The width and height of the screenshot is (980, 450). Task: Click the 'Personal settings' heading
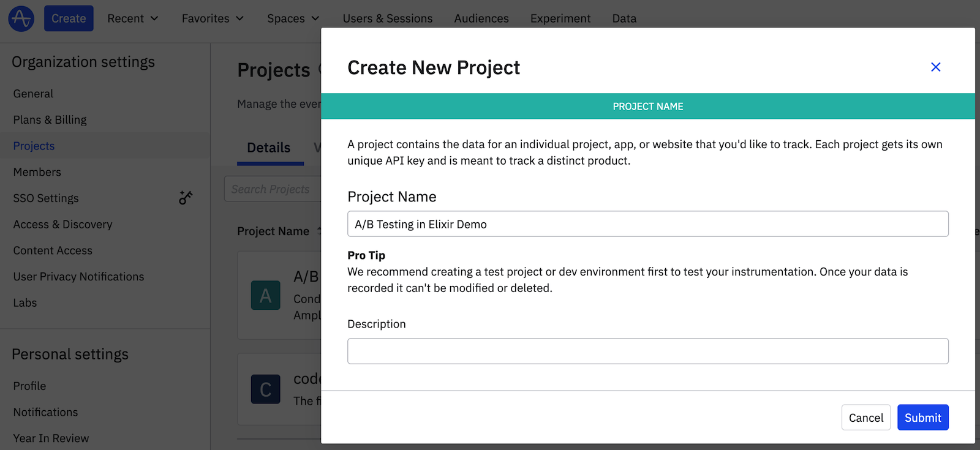pyautogui.click(x=70, y=354)
